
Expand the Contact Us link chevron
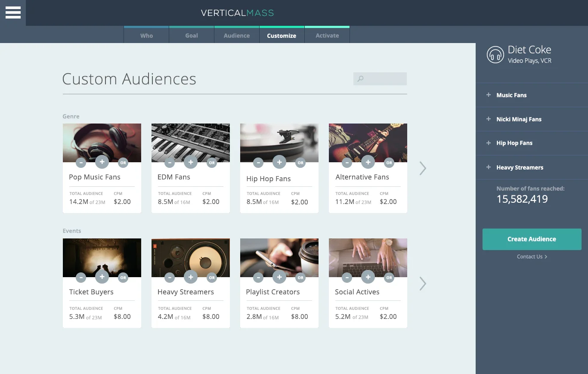coord(545,257)
